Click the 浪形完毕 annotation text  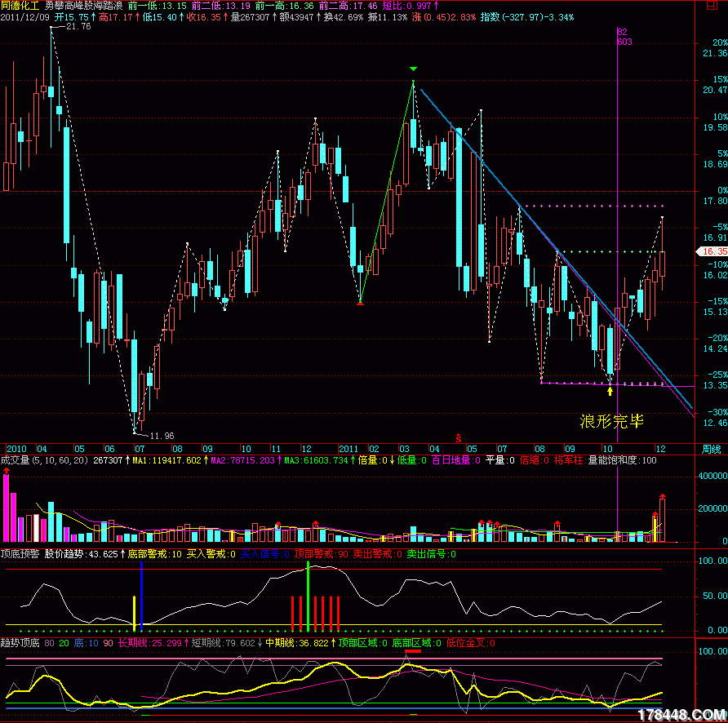click(x=612, y=421)
